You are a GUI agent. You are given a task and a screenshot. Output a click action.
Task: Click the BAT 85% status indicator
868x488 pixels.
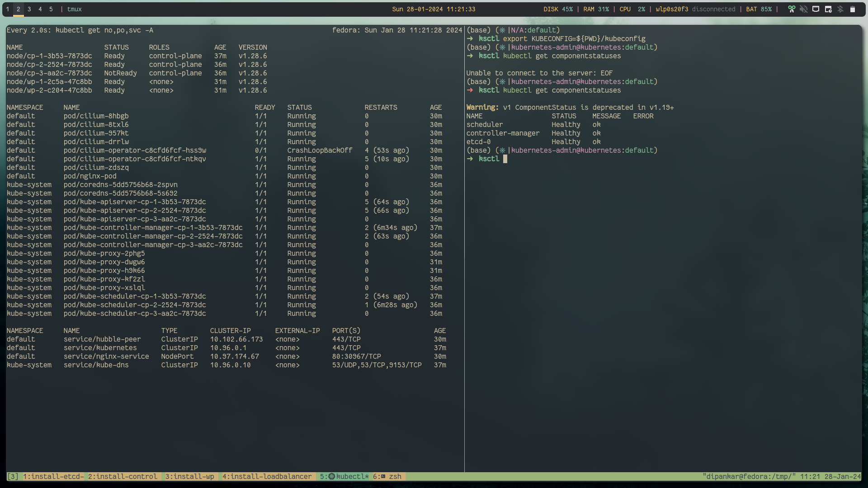point(759,9)
